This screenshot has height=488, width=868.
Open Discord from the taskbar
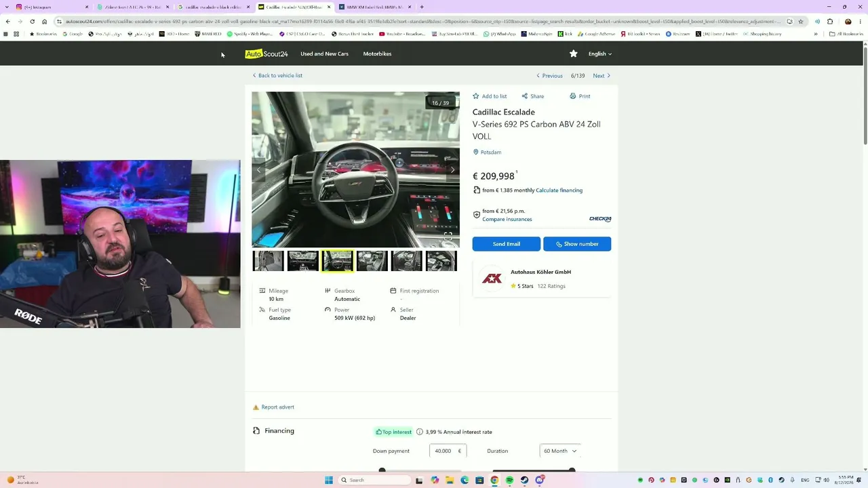click(x=540, y=480)
